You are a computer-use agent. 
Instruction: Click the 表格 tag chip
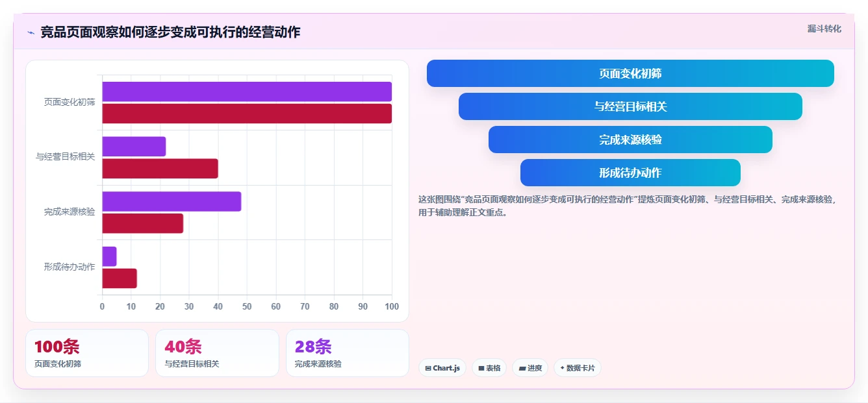coord(489,368)
